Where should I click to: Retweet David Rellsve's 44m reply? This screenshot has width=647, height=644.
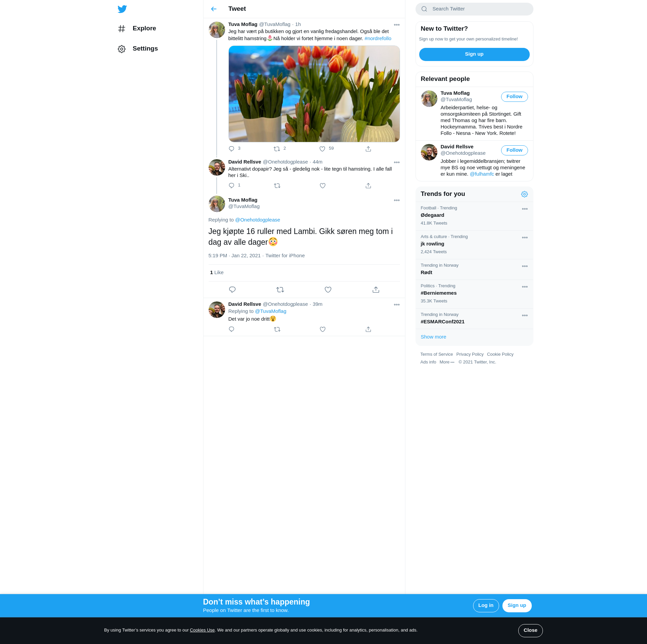point(277,186)
